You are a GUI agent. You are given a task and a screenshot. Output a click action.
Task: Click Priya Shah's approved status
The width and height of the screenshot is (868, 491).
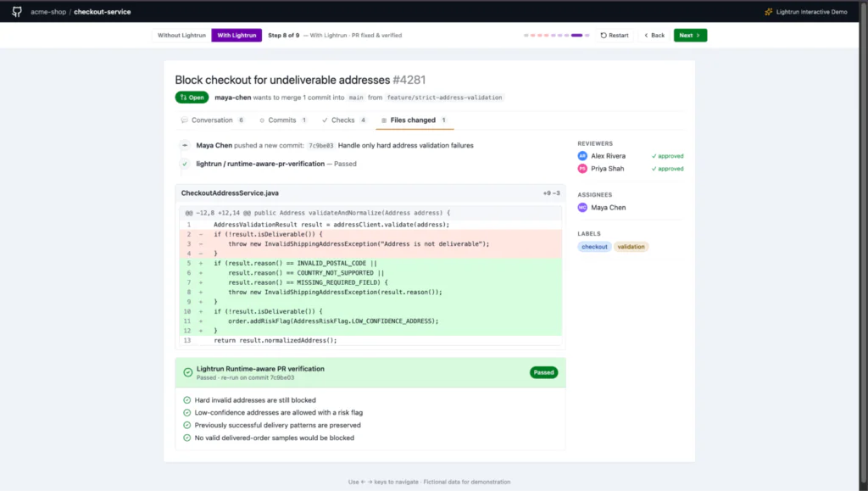click(x=668, y=169)
